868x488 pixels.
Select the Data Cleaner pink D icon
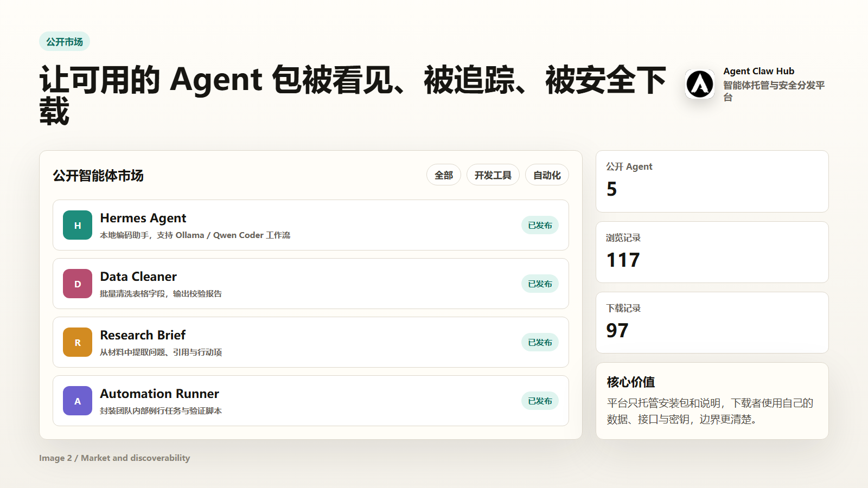78,284
